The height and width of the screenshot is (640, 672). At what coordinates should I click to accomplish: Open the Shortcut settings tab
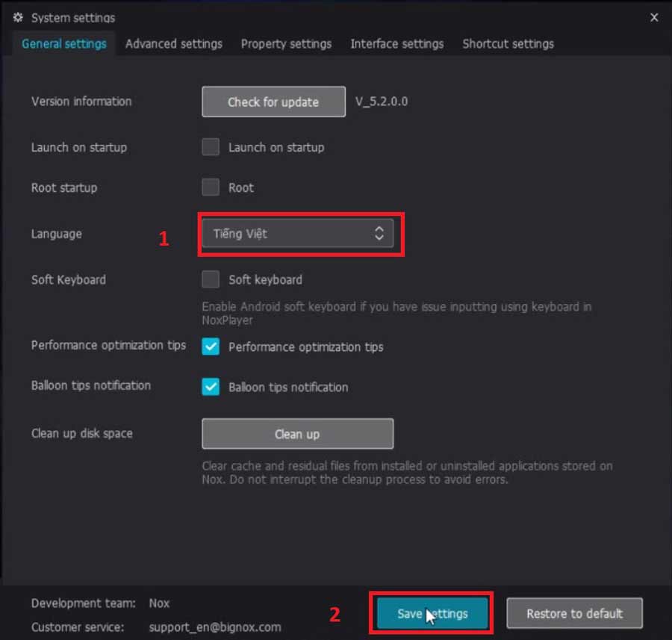tap(508, 44)
